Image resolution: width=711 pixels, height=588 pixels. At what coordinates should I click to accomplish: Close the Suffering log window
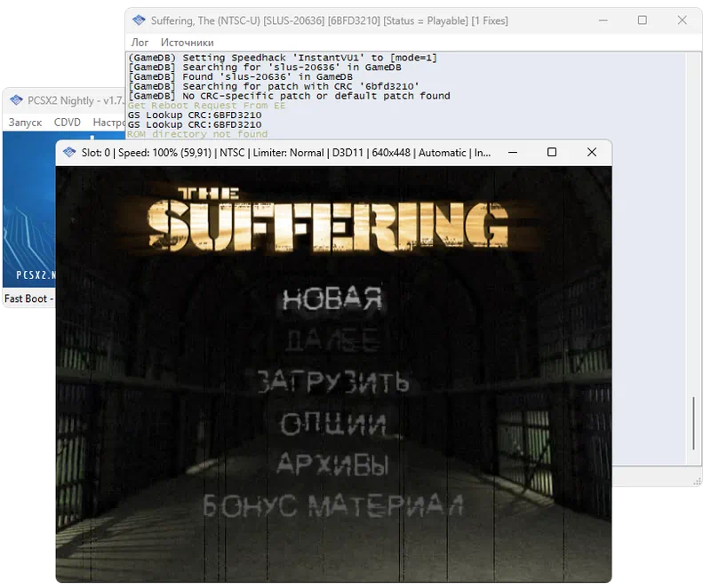coord(683,20)
